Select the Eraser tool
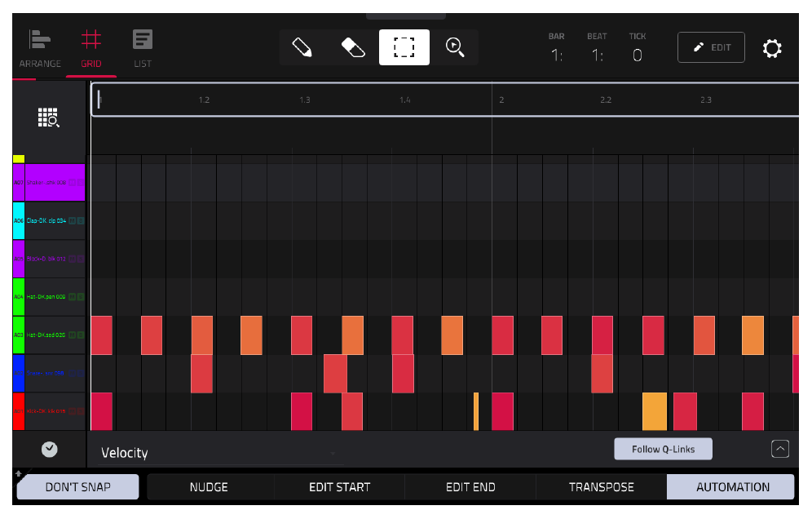The height and width of the screenshot is (519, 812). point(353,47)
